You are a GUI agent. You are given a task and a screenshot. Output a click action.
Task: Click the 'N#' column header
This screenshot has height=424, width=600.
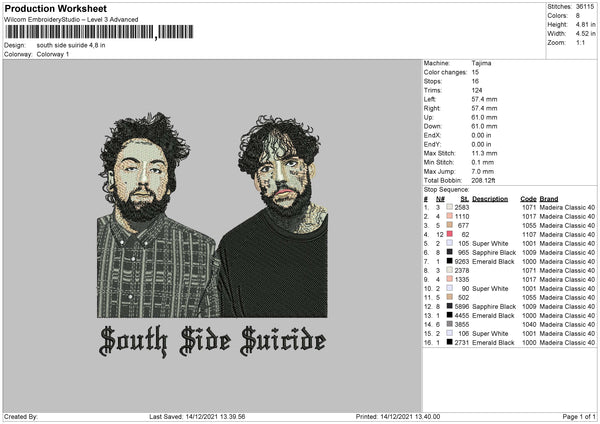coord(440,199)
